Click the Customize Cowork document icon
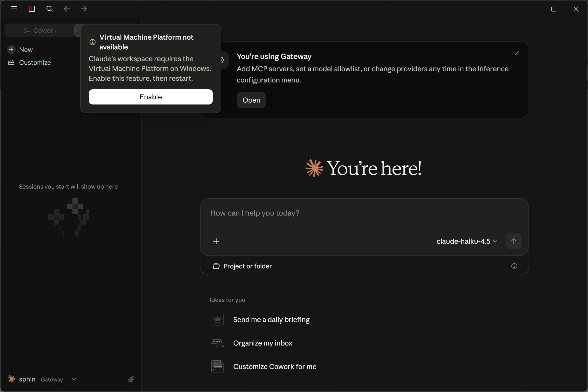 click(217, 367)
